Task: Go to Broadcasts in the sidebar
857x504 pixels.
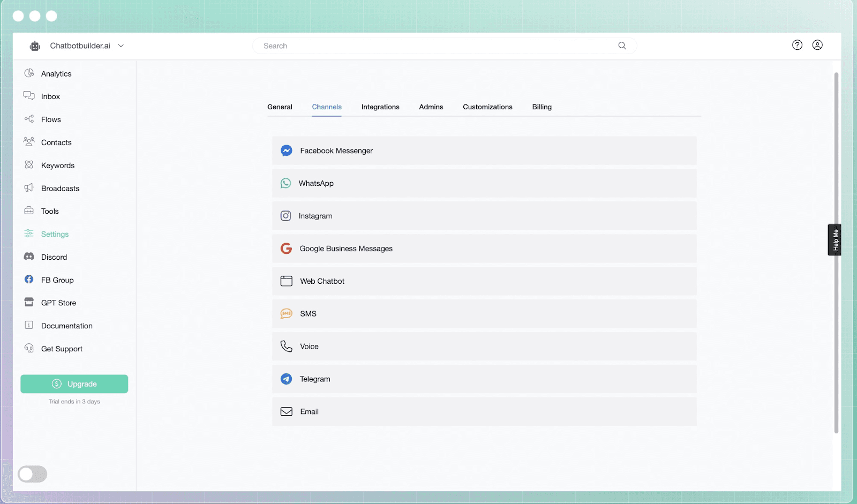Action: (x=60, y=189)
